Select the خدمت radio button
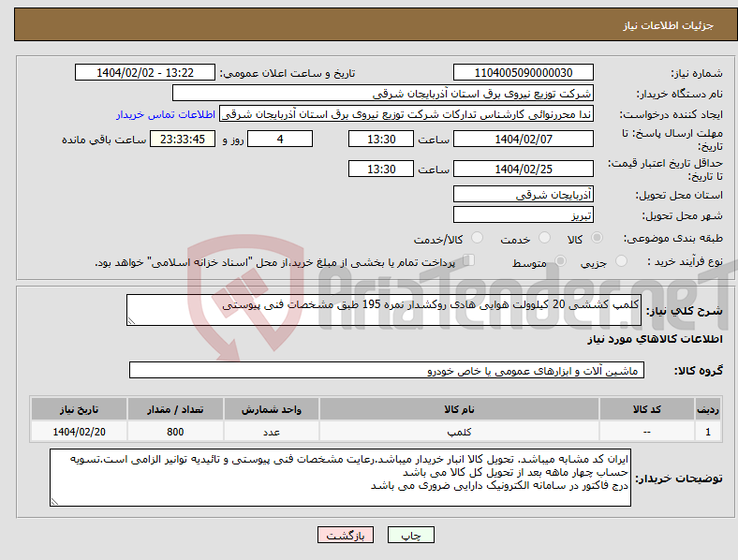The width and height of the screenshot is (738, 560). [544, 238]
